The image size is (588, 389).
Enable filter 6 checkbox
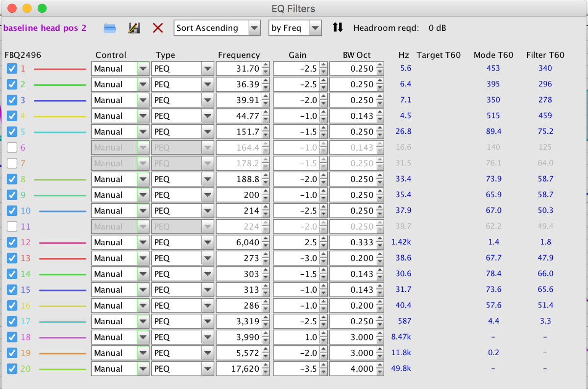(12, 148)
